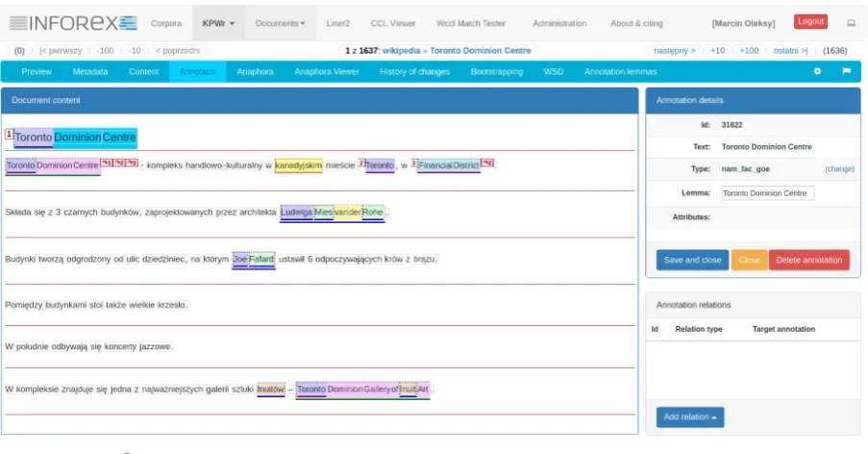Click red relation marker after Financial District
The width and height of the screenshot is (868, 454).
pyautogui.click(x=487, y=163)
